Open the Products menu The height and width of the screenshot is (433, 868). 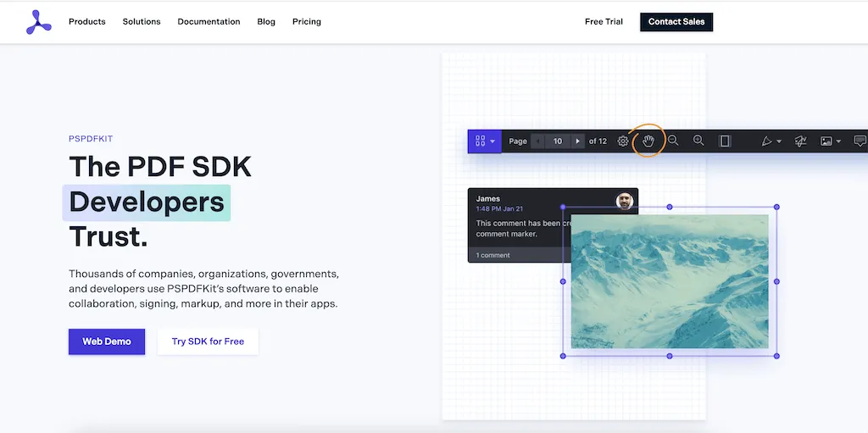tap(87, 21)
